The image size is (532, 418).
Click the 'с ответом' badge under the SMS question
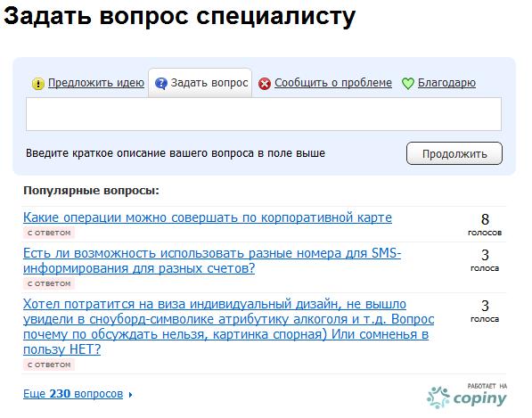[49, 283]
